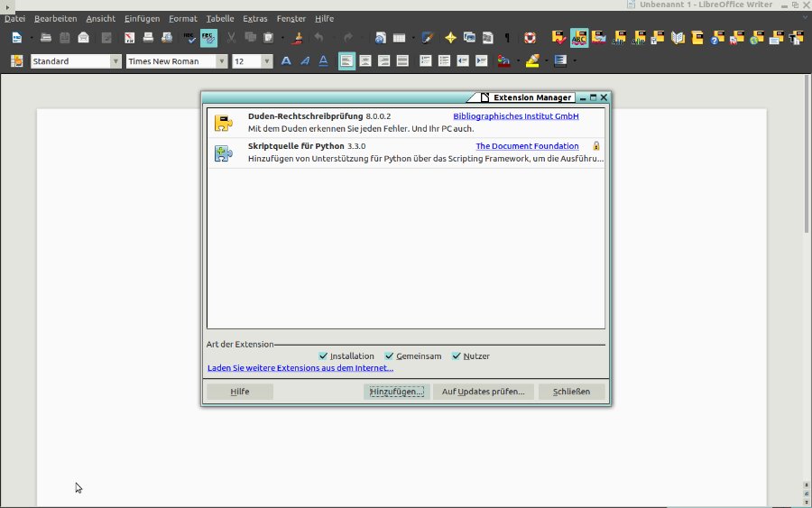The width and height of the screenshot is (812, 508).
Task: Open the font size 12 dropdown
Action: click(267, 61)
